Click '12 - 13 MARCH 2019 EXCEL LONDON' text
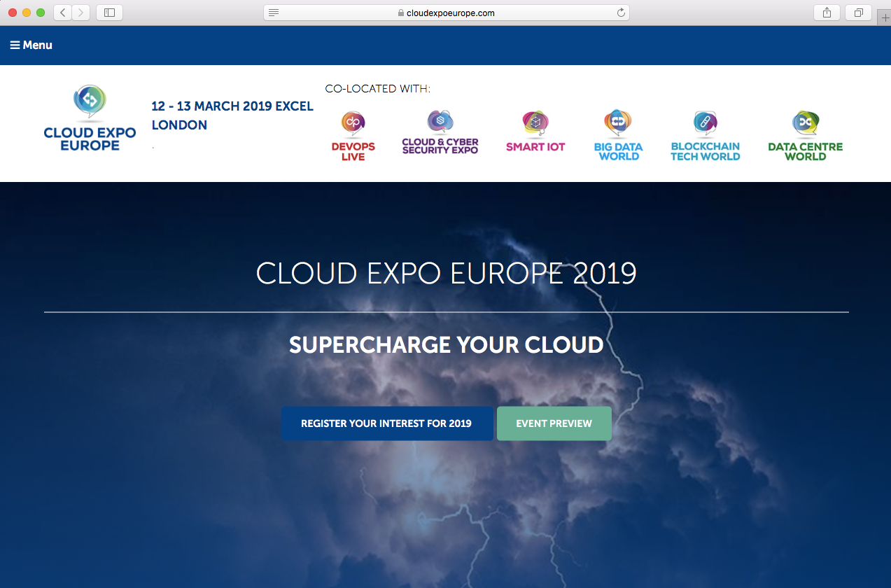Screen dimensions: 891x588 coord(232,116)
